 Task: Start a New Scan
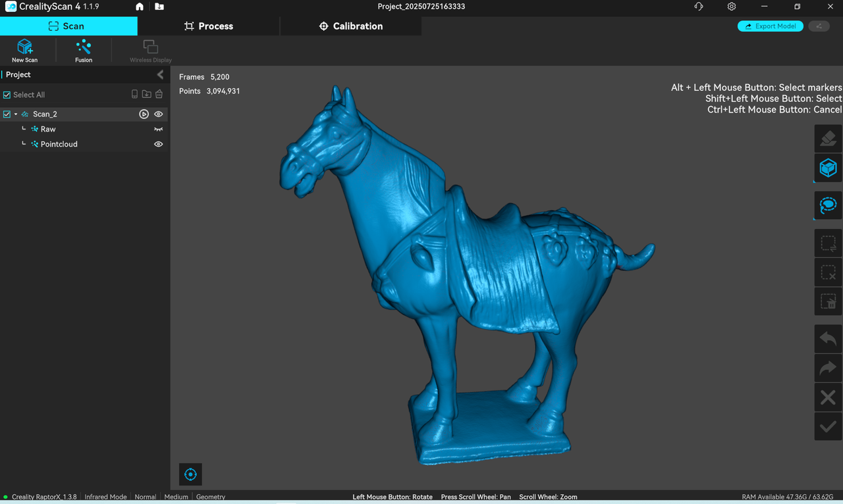tap(24, 50)
